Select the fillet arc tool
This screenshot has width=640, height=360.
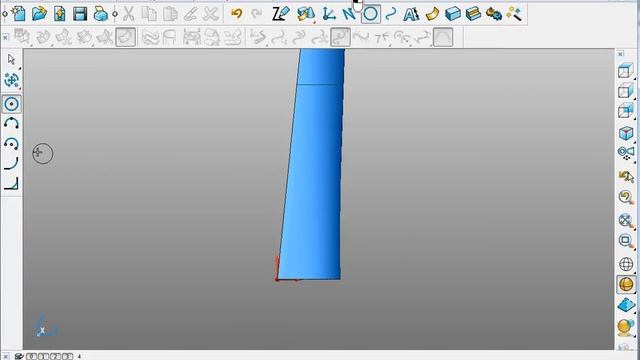11,163
